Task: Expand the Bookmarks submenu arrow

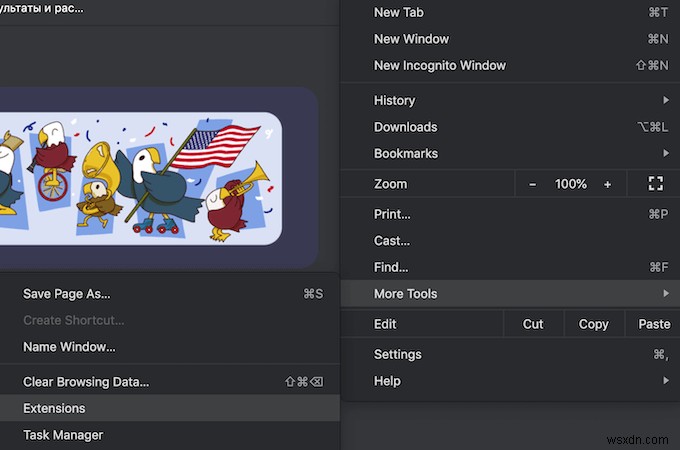Action: pyautogui.click(x=666, y=153)
